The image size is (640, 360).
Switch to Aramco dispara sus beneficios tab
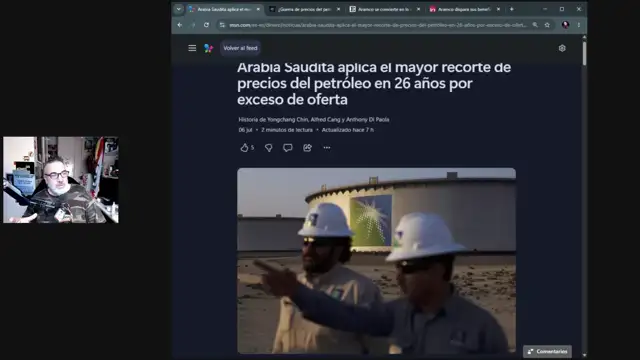pos(464,9)
